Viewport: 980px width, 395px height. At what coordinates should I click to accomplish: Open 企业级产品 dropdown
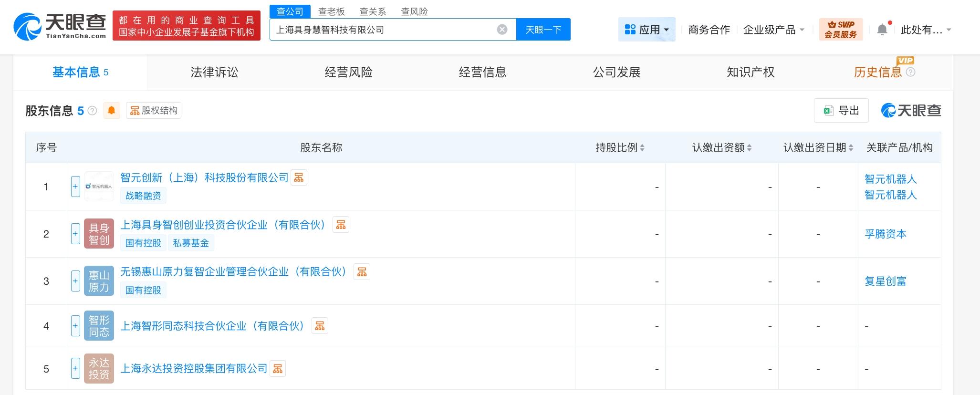point(773,30)
